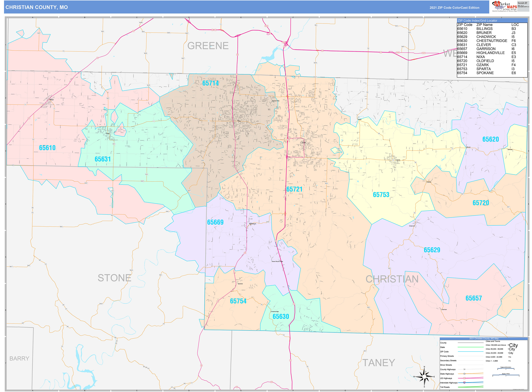532x392 pixels.
Task: Click the 65657 label on the map
Action: pos(474,298)
